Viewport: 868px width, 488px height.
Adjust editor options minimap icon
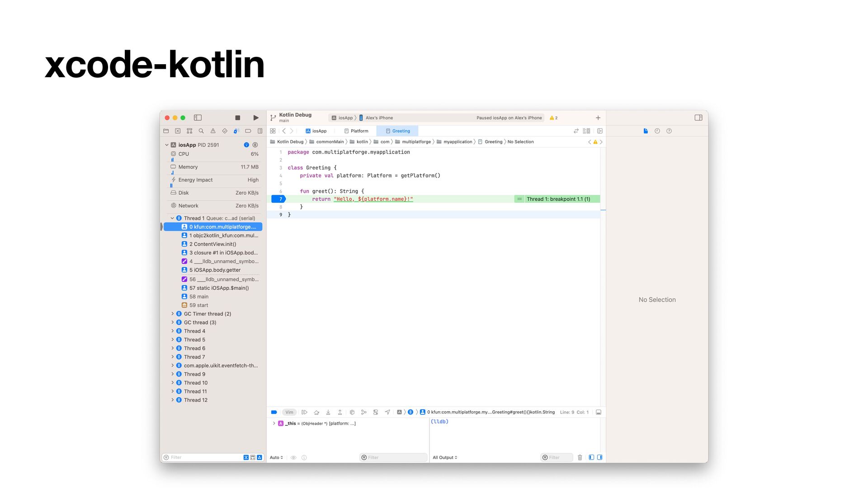point(586,131)
